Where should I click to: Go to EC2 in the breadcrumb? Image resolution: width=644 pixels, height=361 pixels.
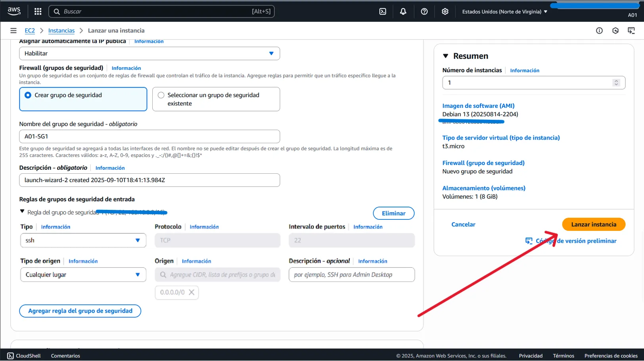30,31
